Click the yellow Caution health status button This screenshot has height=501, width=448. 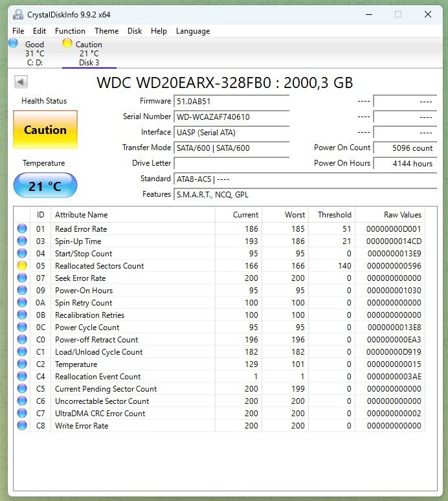pos(45,129)
